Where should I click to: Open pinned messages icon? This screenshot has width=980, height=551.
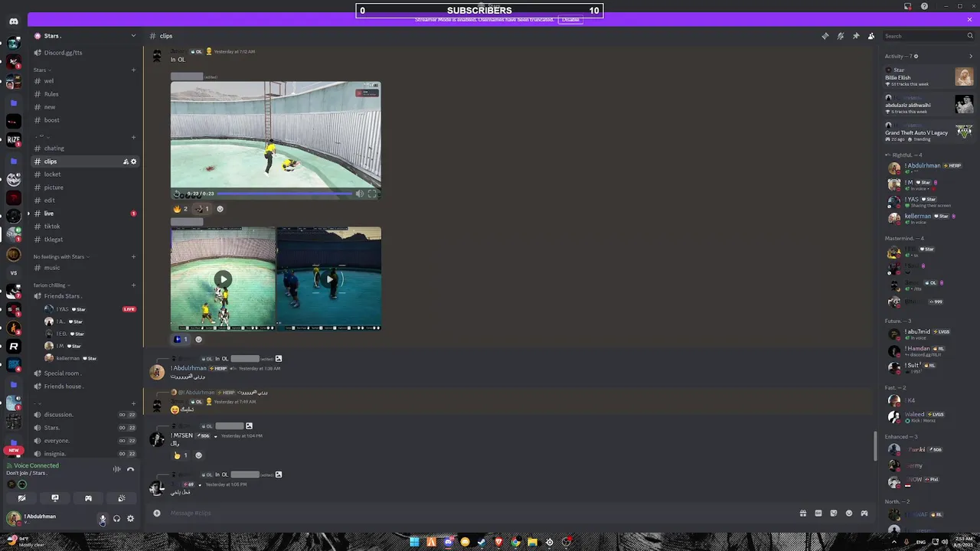coord(855,36)
